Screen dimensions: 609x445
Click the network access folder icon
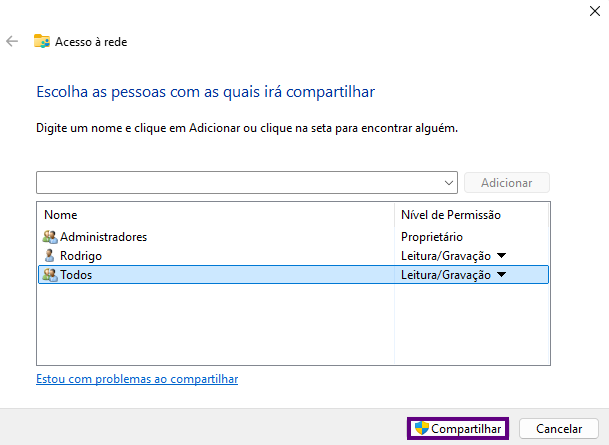[42, 42]
